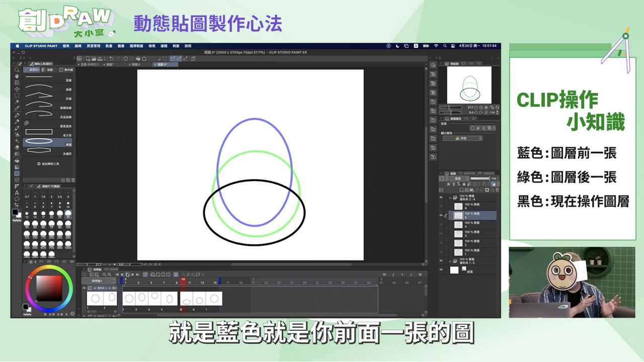
Task: Collapse animation folder 2:6 in layer panel
Action: tap(450, 198)
